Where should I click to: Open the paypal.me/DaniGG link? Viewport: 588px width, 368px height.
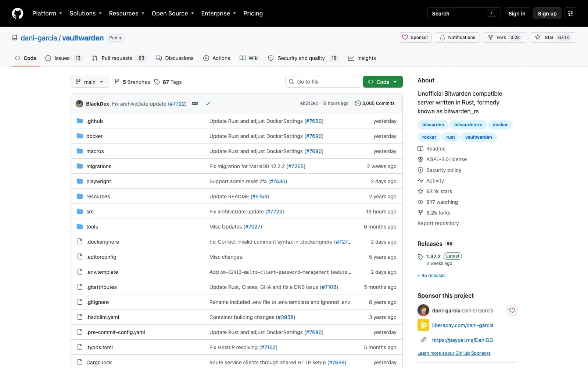[463, 340]
